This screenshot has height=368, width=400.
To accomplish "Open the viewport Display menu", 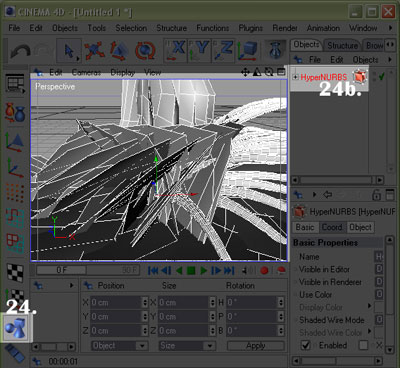I will click(x=123, y=72).
